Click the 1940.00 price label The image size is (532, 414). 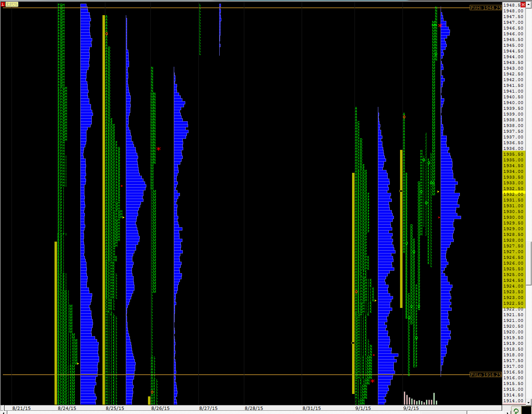pyautogui.click(x=514, y=102)
